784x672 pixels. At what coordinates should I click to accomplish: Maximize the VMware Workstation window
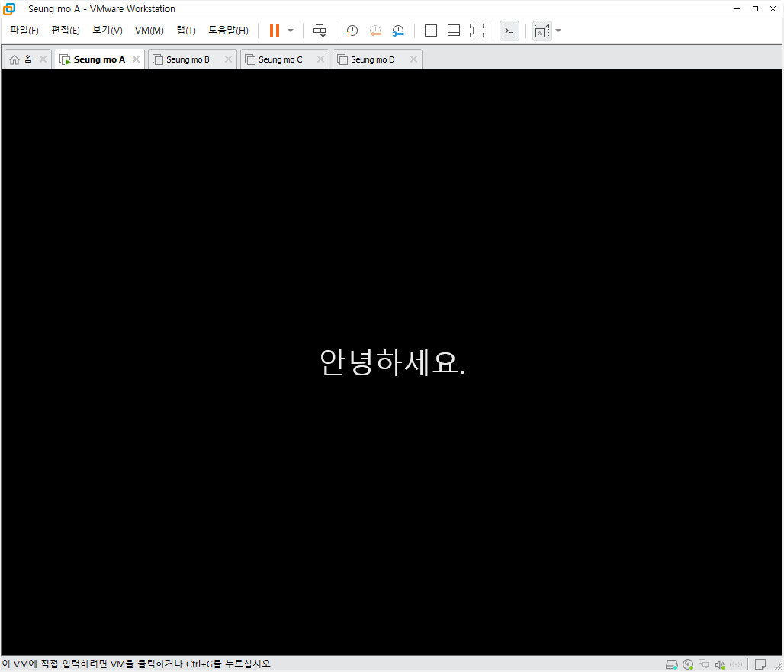[755, 8]
